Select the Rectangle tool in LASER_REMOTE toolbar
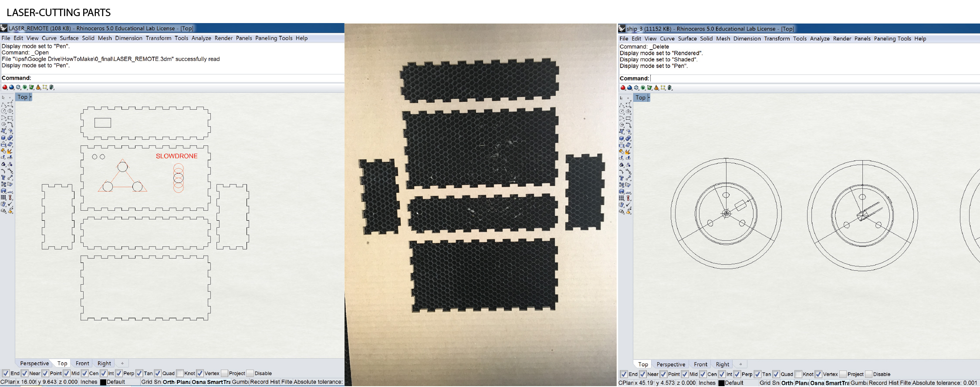980x387 pixels. click(10, 118)
